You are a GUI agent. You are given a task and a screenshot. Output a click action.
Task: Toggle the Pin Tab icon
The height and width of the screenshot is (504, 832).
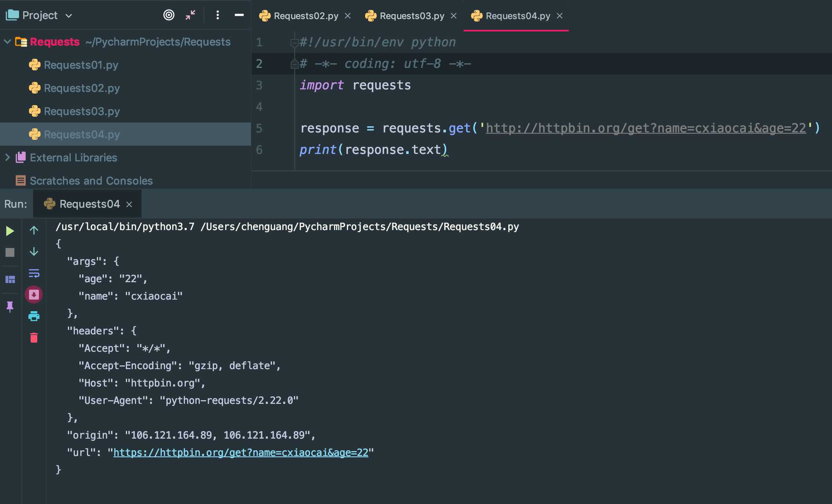click(10, 307)
